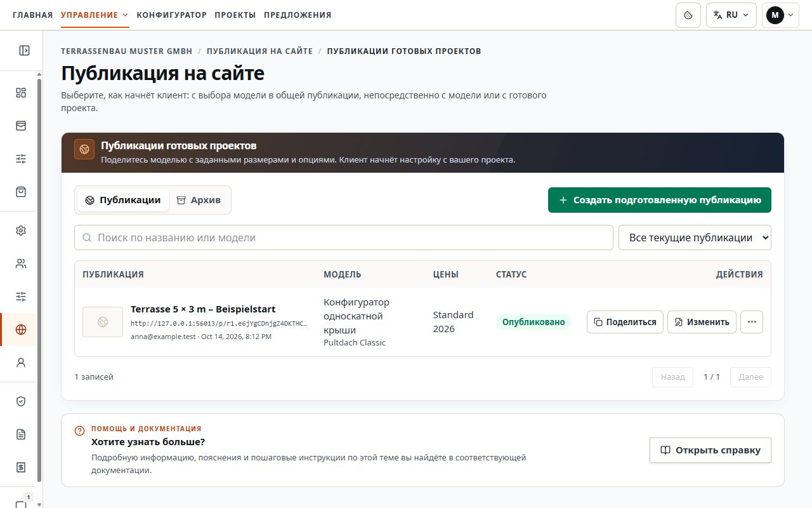
Task: Click Создать подготовленную публикацию button
Action: click(660, 200)
